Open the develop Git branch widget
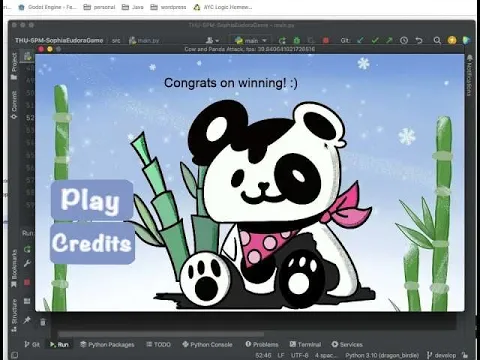 (x=441, y=355)
